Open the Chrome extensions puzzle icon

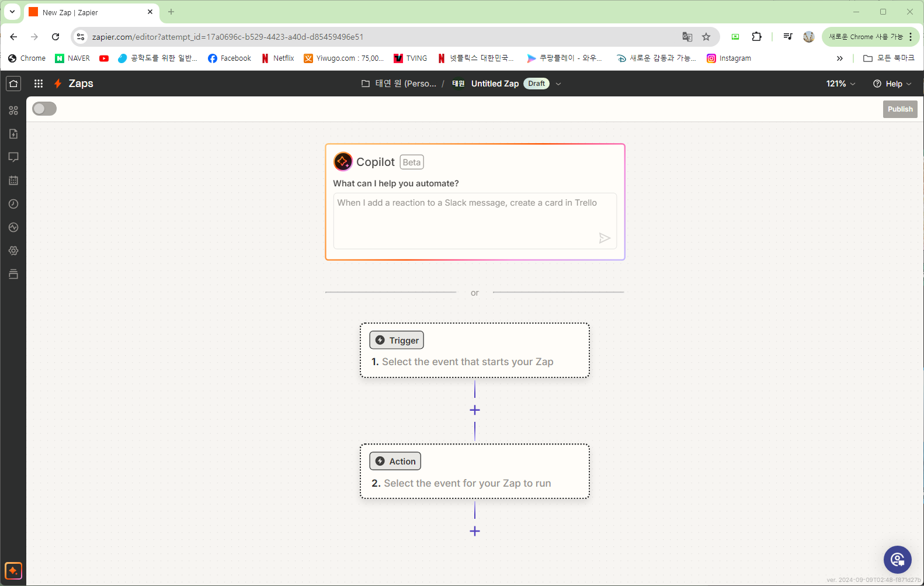pos(756,37)
